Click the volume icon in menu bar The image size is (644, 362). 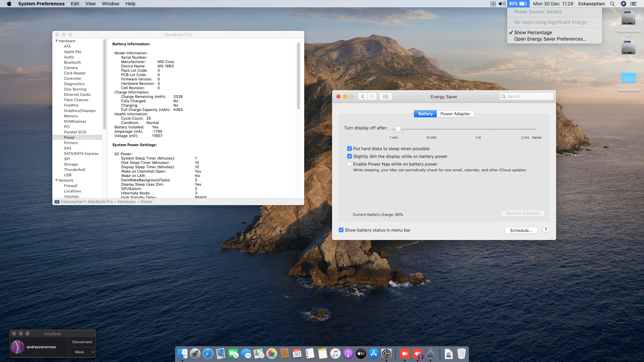502,4
